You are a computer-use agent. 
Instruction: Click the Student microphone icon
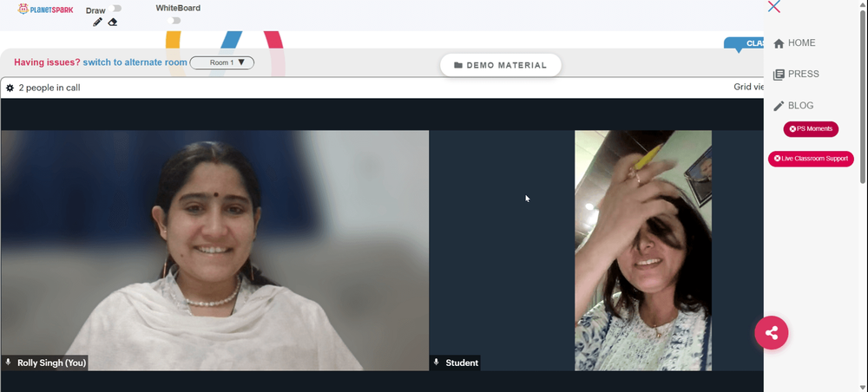(x=437, y=363)
